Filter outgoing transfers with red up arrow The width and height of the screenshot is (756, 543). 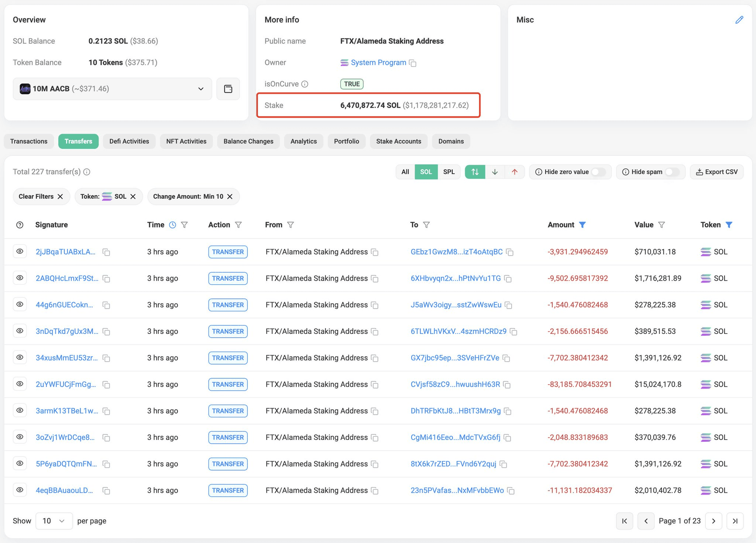tap(515, 172)
